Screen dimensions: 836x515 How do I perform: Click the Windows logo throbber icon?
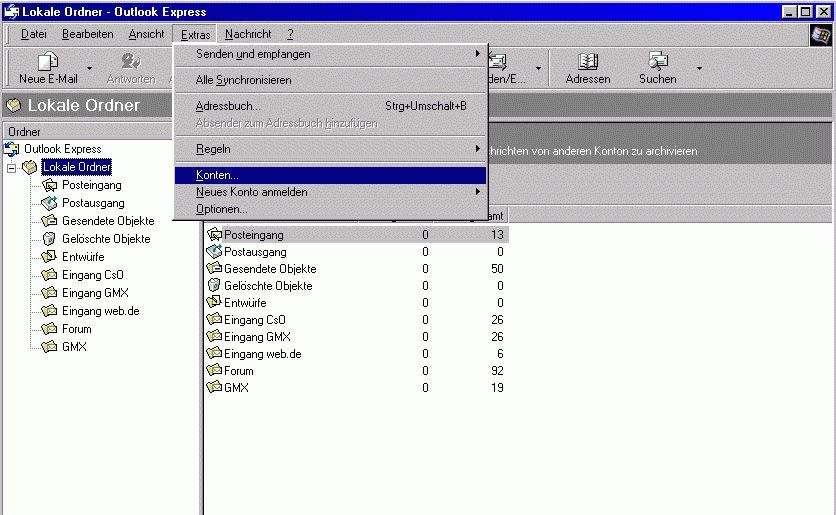(821, 35)
